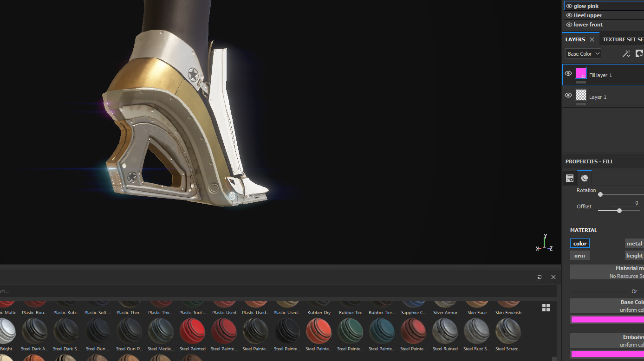Image resolution: width=644 pixels, height=361 pixels.
Task: Click the metal channel button
Action: coord(634,243)
